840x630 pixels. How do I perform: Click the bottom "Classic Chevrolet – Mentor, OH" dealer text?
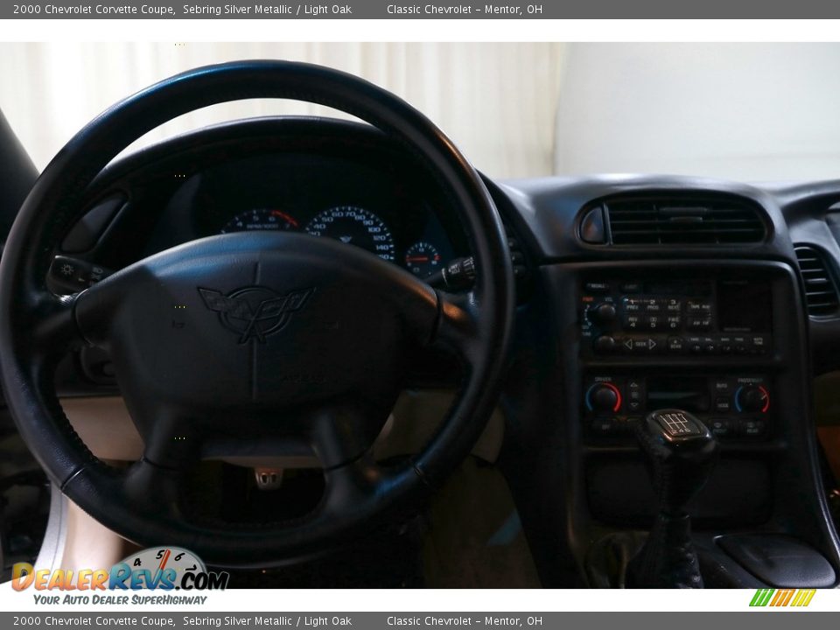[x=465, y=621]
